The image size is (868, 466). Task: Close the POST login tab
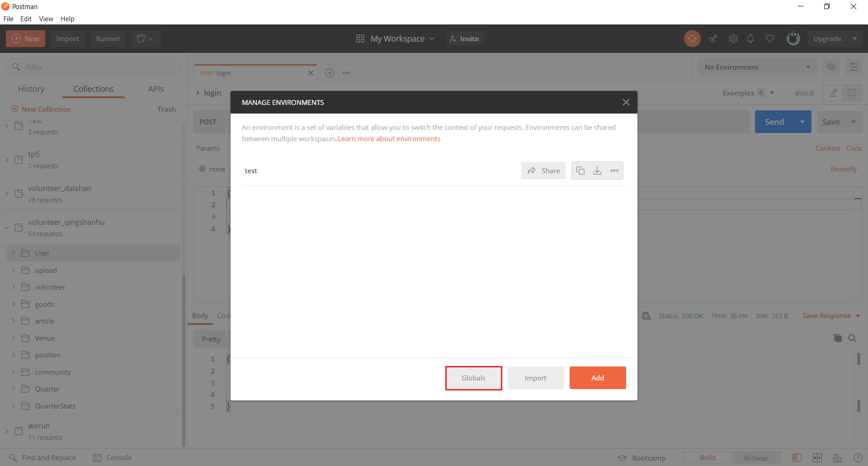(311, 73)
